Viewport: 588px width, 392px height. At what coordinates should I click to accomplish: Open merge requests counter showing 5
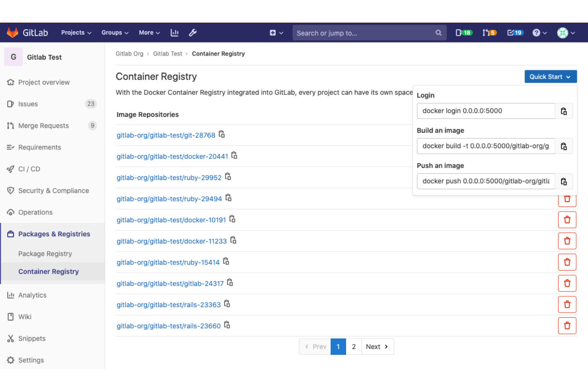(489, 33)
